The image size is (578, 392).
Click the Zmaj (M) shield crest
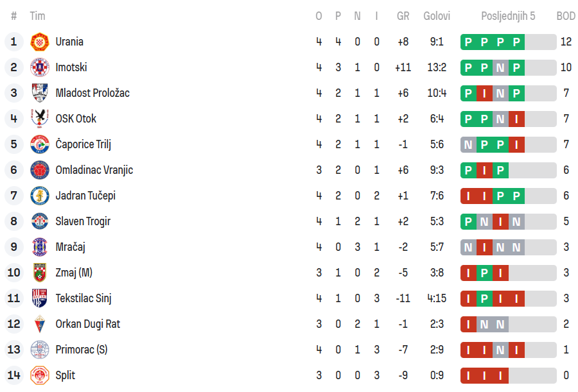pyautogui.click(x=40, y=273)
